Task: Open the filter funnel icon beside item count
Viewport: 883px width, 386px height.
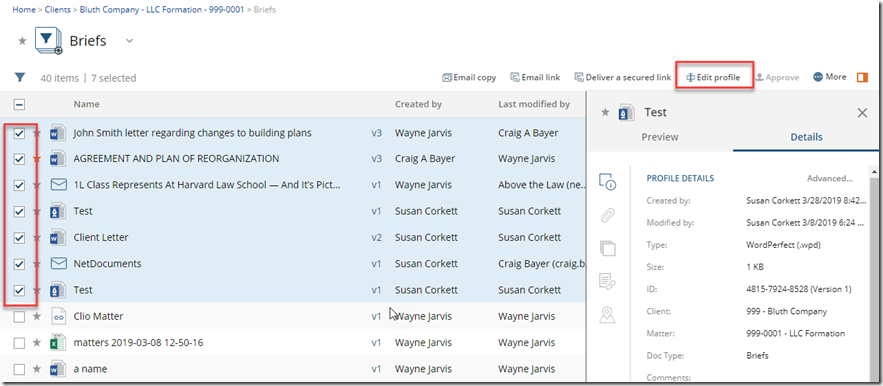Action: tap(20, 78)
